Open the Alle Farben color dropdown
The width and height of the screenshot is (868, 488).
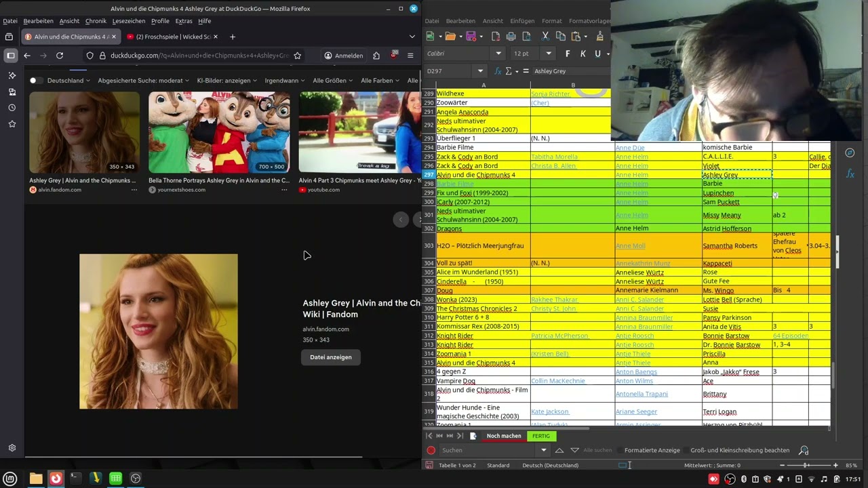coord(380,81)
